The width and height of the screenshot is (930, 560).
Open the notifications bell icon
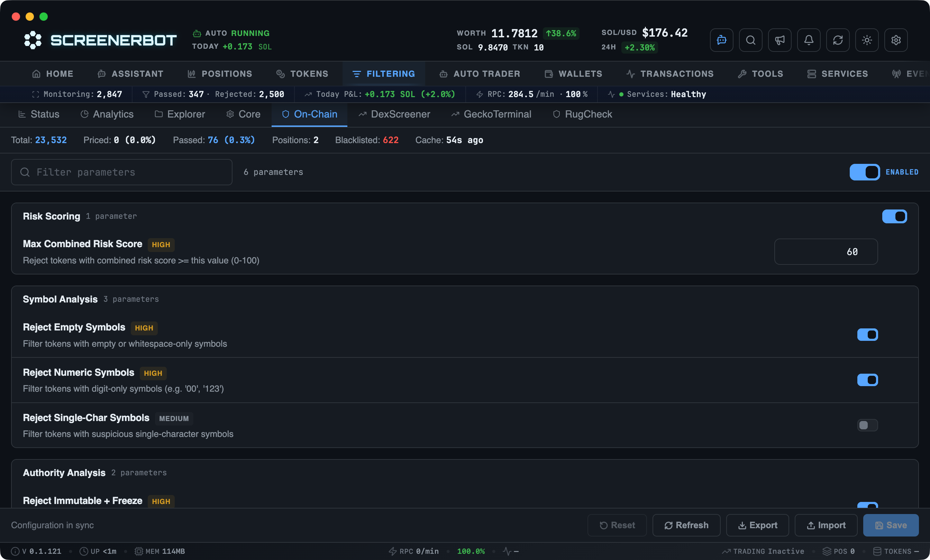point(809,40)
